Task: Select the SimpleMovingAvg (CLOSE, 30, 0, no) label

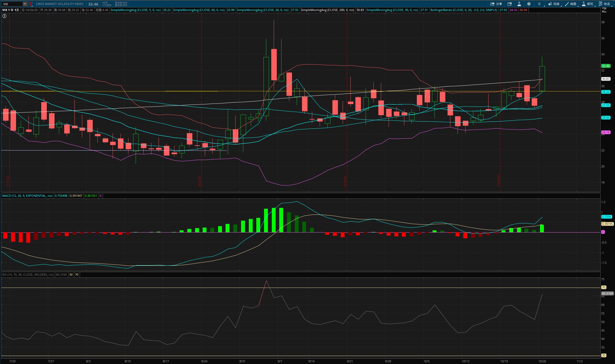Action: (x=392, y=10)
